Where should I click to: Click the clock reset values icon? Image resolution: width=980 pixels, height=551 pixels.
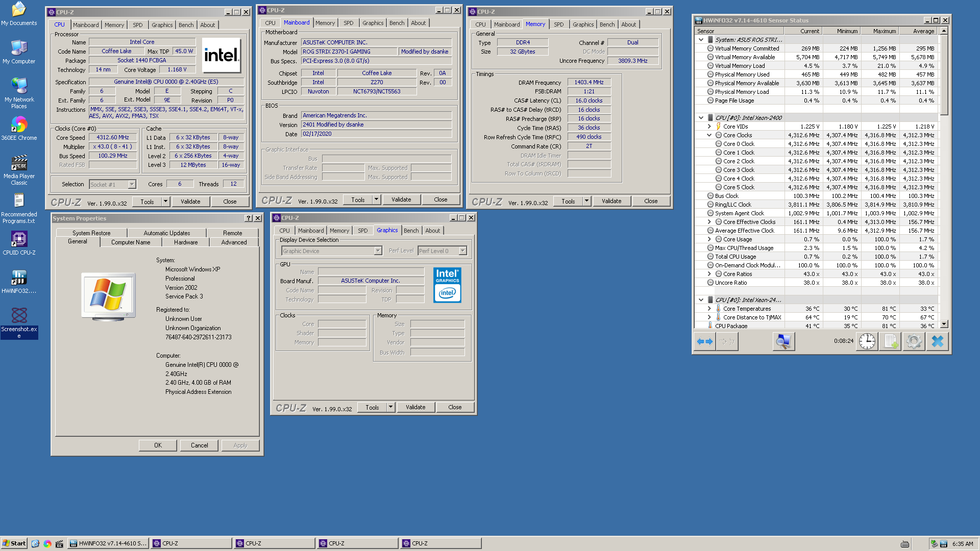point(867,341)
